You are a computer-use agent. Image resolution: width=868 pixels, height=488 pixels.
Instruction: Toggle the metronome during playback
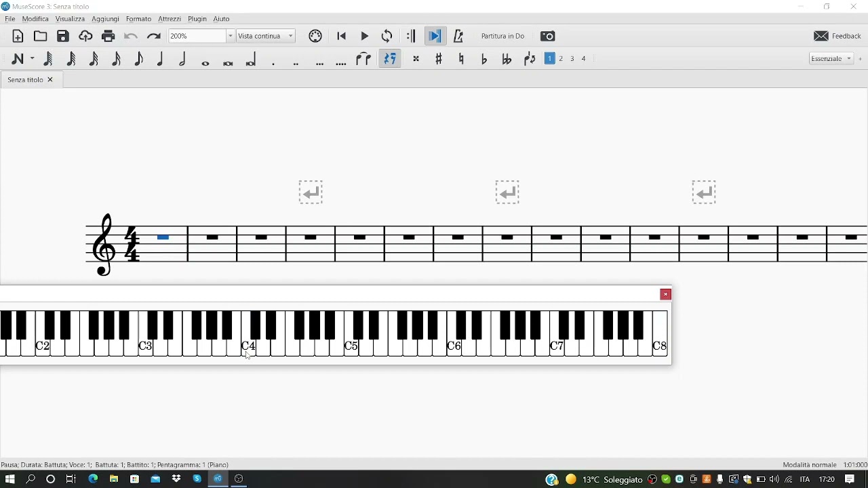(x=460, y=37)
